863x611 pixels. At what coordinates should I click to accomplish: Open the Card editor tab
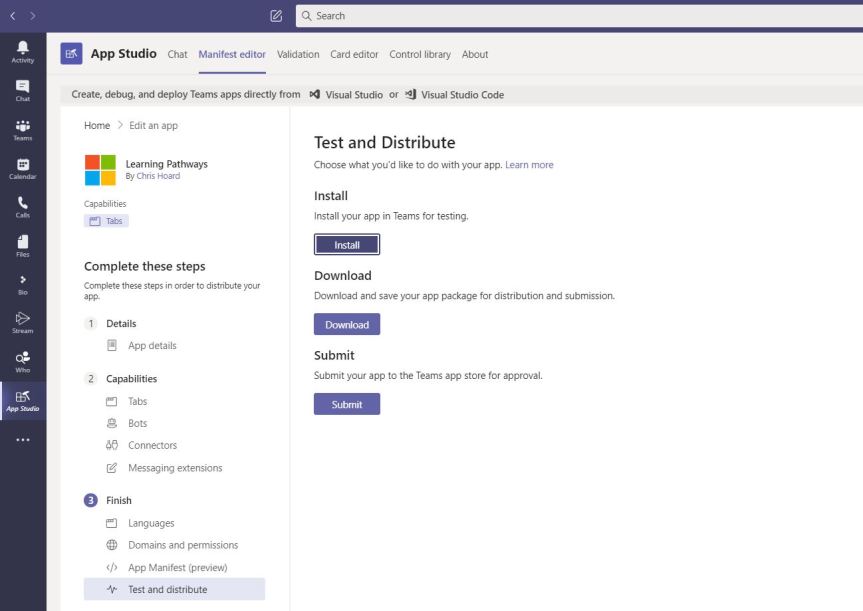[x=354, y=55]
